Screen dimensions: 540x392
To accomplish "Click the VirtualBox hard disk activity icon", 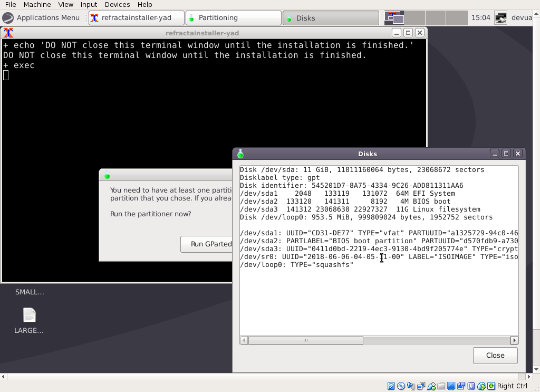I will click(x=391, y=386).
